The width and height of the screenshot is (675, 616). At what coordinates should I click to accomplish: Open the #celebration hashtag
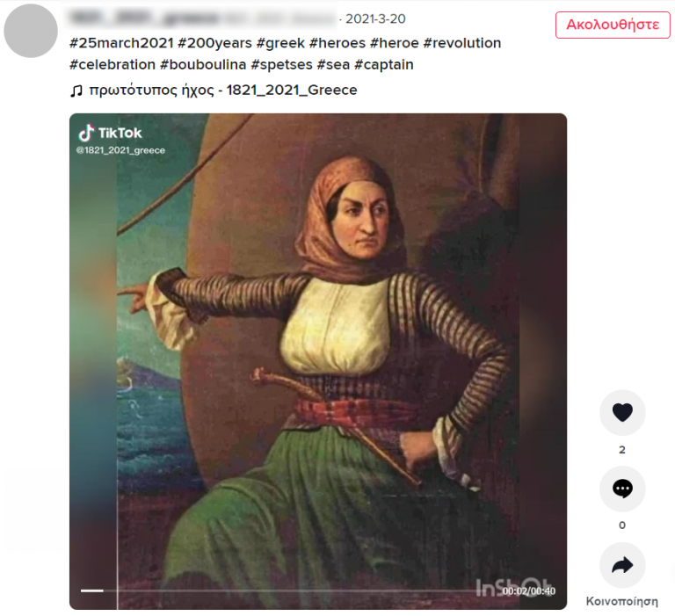(x=112, y=64)
